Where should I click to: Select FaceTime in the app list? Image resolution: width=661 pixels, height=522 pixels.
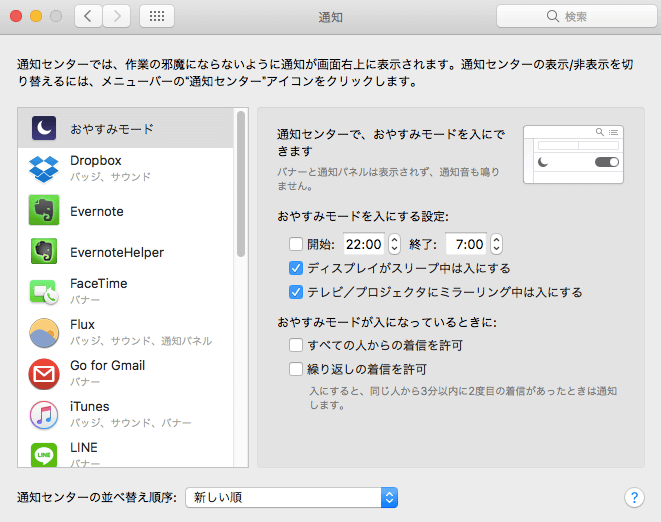pos(126,292)
